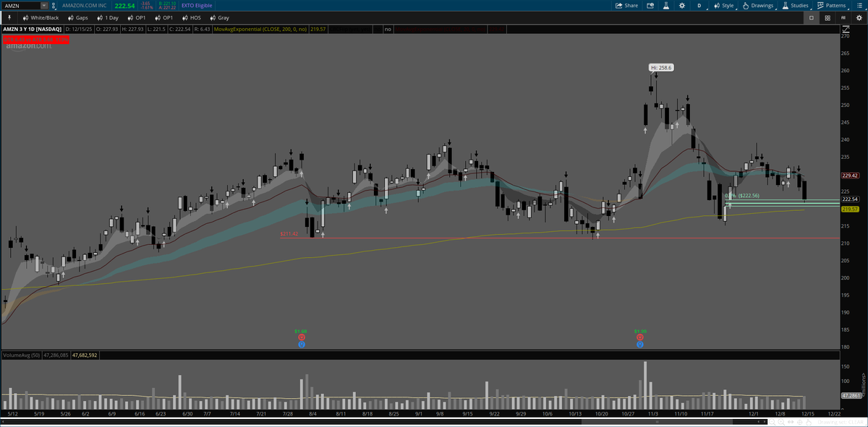
Task: Click the AMZN symbol input field
Action: click(21, 5)
